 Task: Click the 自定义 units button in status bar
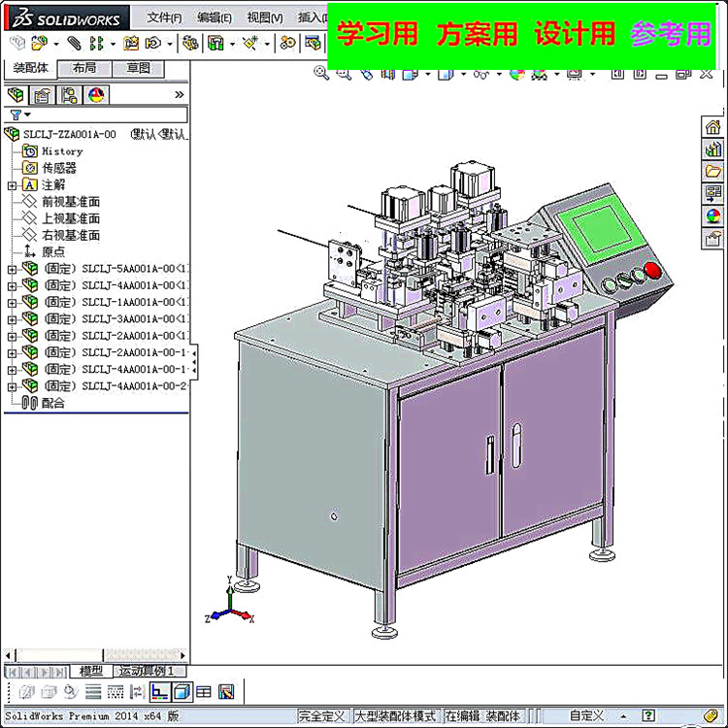[x=587, y=715]
